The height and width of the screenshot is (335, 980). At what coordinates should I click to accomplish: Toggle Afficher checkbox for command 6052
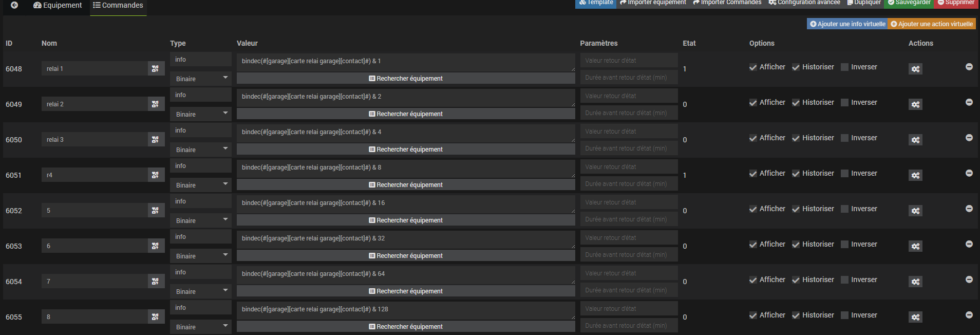click(753, 209)
